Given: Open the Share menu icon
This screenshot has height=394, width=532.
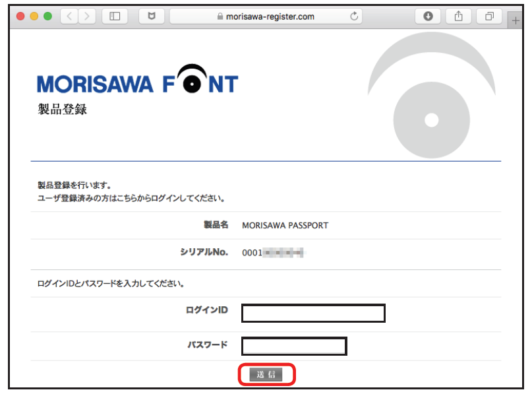Looking at the screenshot, I should tap(458, 16).
